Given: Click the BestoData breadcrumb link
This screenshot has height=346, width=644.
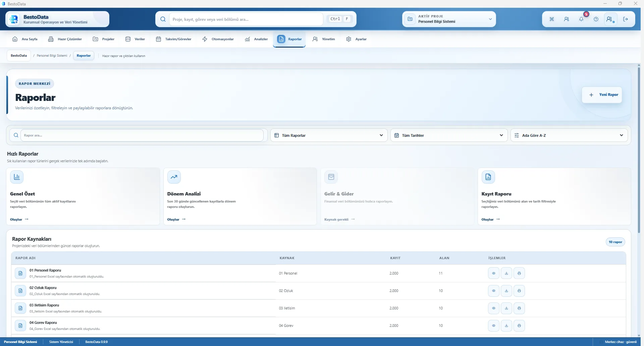Looking at the screenshot, I should (19, 56).
